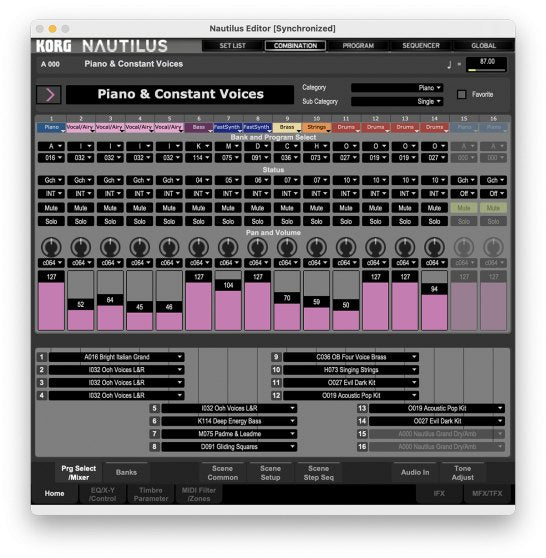Click the pan knob on timbre 3
Image resolution: width=546 pixels, height=558 pixels.
click(110, 247)
